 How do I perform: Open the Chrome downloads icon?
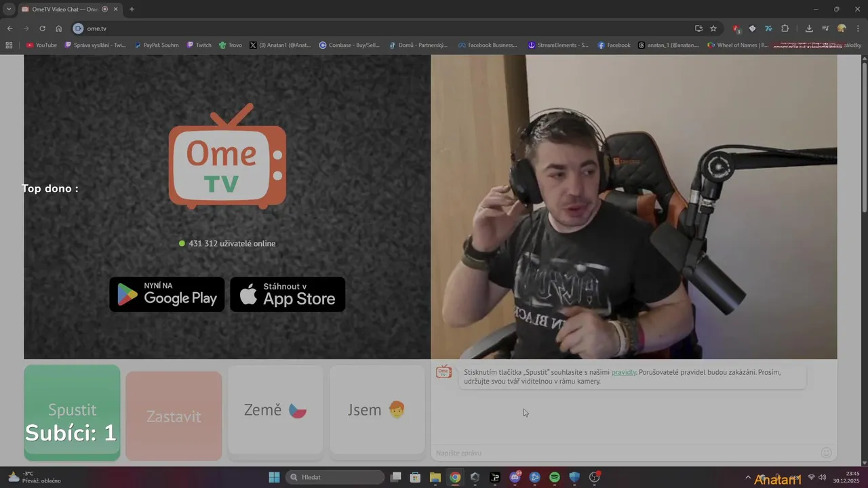pos(809,28)
